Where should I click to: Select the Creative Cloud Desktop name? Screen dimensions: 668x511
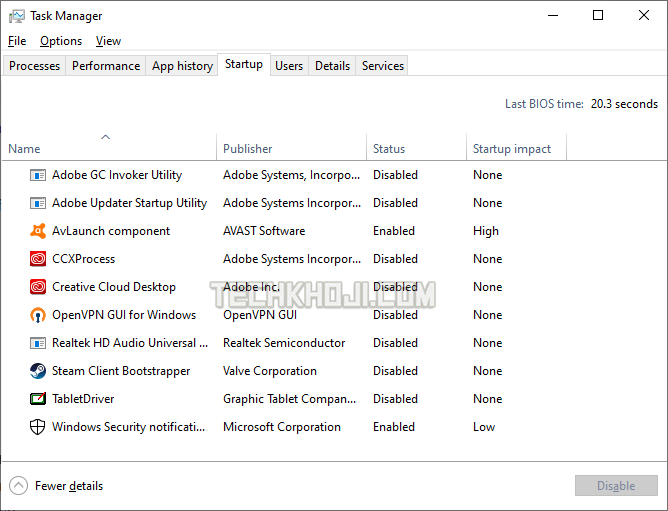114,287
